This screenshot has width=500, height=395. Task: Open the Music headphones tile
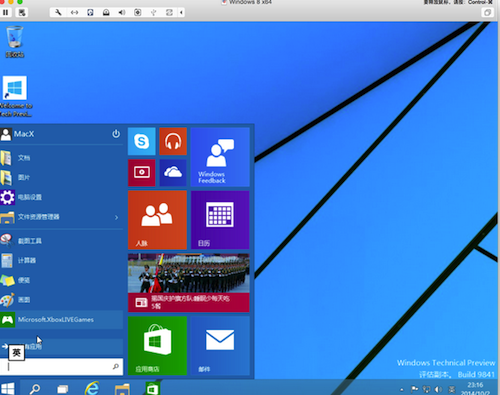[173, 141]
